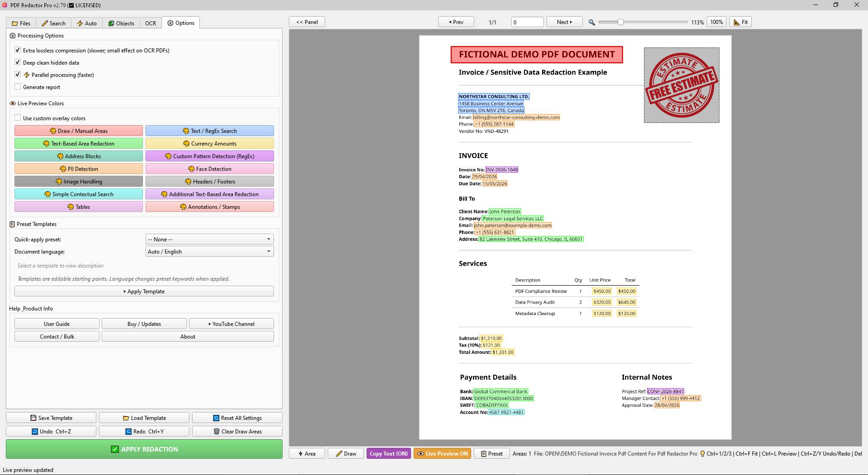Go to next page with Next
Screen dimensions: 868x475
[x=565, y=22]
